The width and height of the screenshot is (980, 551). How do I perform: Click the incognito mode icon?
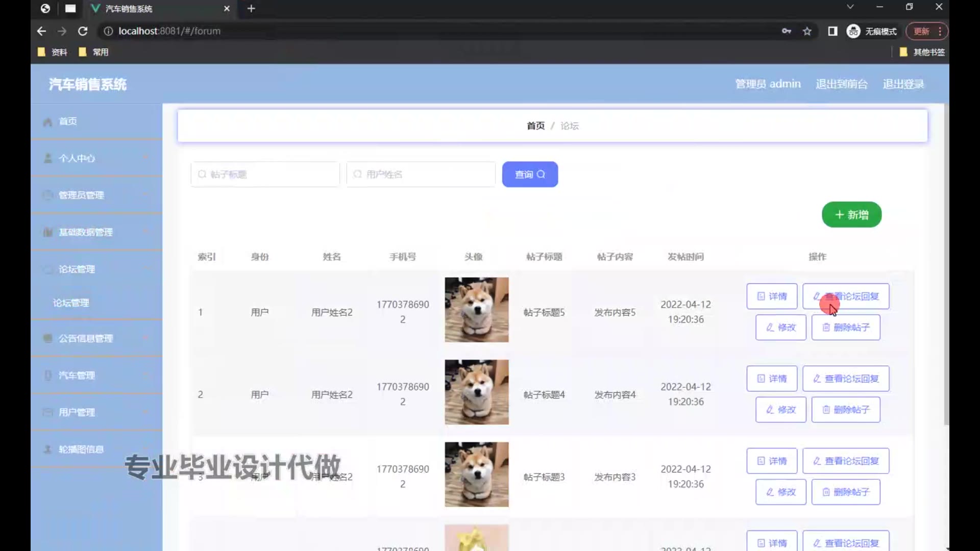tap(853, 31)
